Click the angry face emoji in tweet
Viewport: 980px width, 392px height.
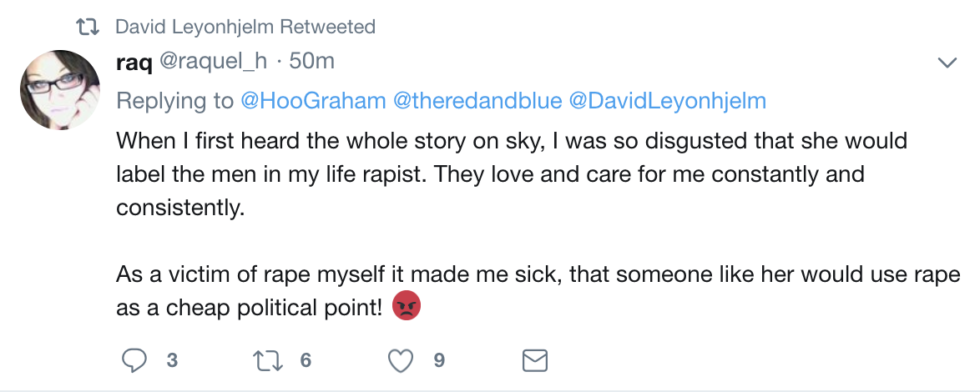(406, 308)
